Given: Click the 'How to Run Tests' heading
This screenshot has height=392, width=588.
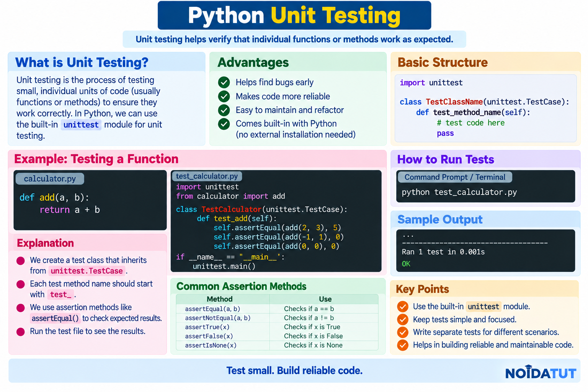Looking at the screenshot, I should tap(446, 159).
